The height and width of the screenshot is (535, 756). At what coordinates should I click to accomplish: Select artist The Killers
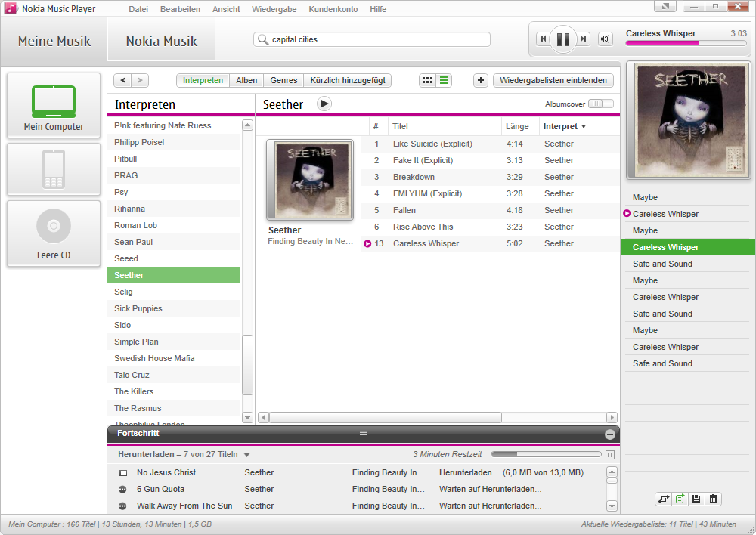(174, 391)
